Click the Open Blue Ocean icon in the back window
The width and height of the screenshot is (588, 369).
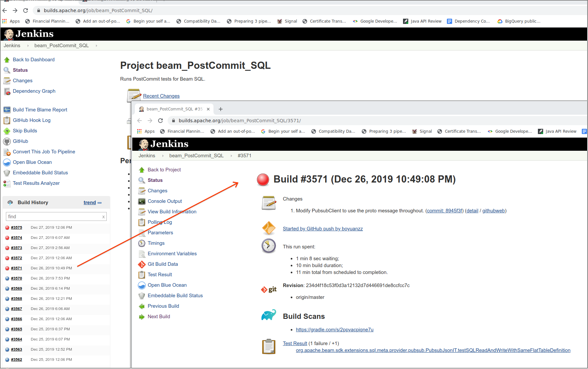click(7, 162)
